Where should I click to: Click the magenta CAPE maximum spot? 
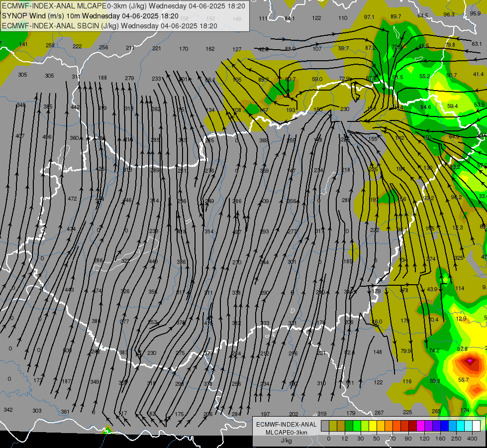pyautogui.click(x=470, y=360)
